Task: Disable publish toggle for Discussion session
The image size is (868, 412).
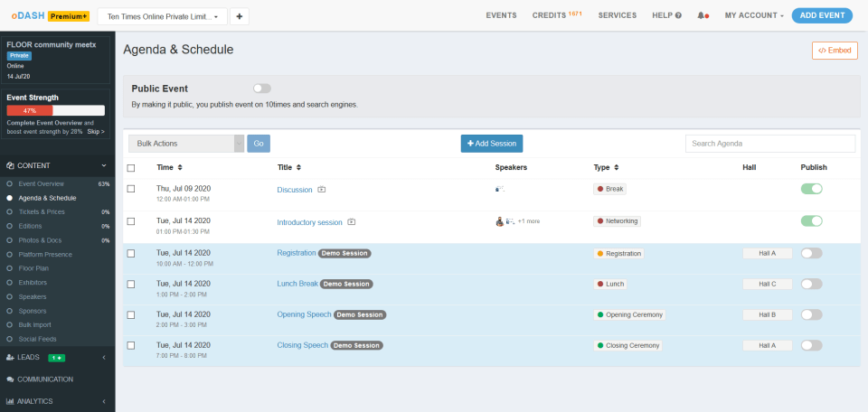Action: click(811, 189)
